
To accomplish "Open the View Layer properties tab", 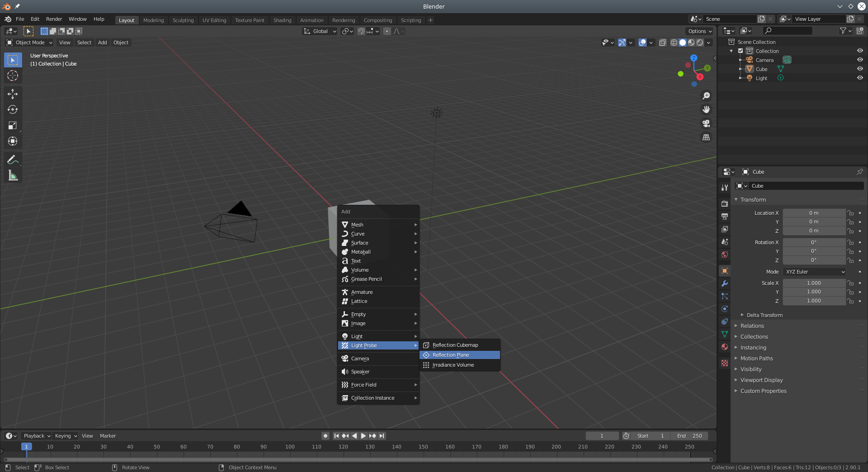I will 725,229.
